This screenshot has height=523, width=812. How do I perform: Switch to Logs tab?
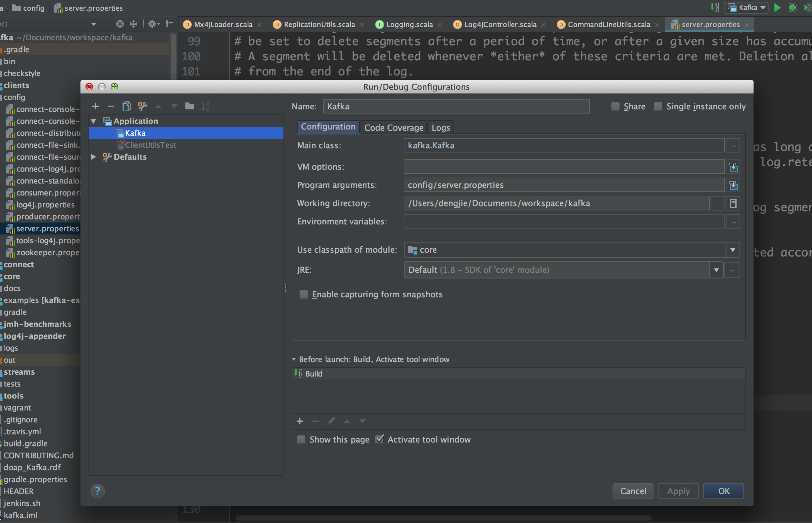pos(441,128)
